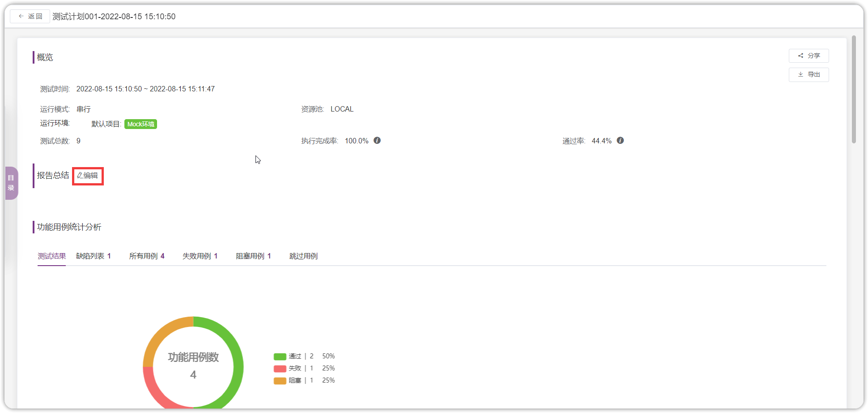The image size is (868, 413).
Task: Click the 运行模式 value 串行
Action: click(x=84, y=109)
